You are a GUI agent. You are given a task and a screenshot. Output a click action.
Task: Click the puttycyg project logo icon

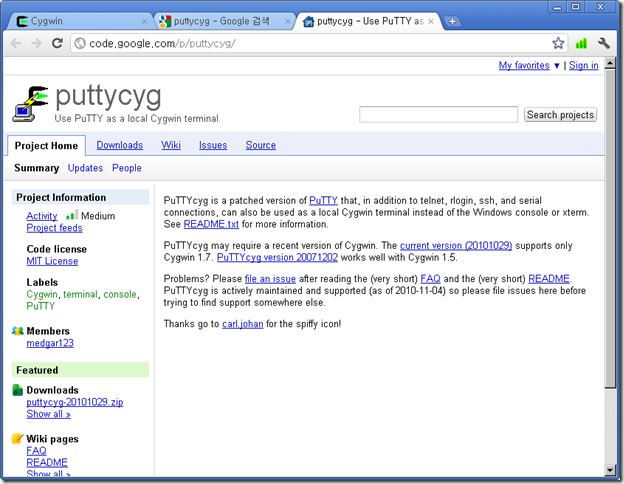pos(31,103)
